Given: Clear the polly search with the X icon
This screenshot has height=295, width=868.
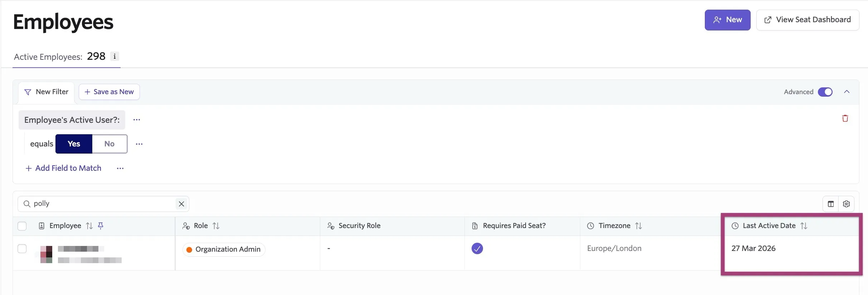Looking at the screenshot, I should pyautogui.click(x=181, y=204).
